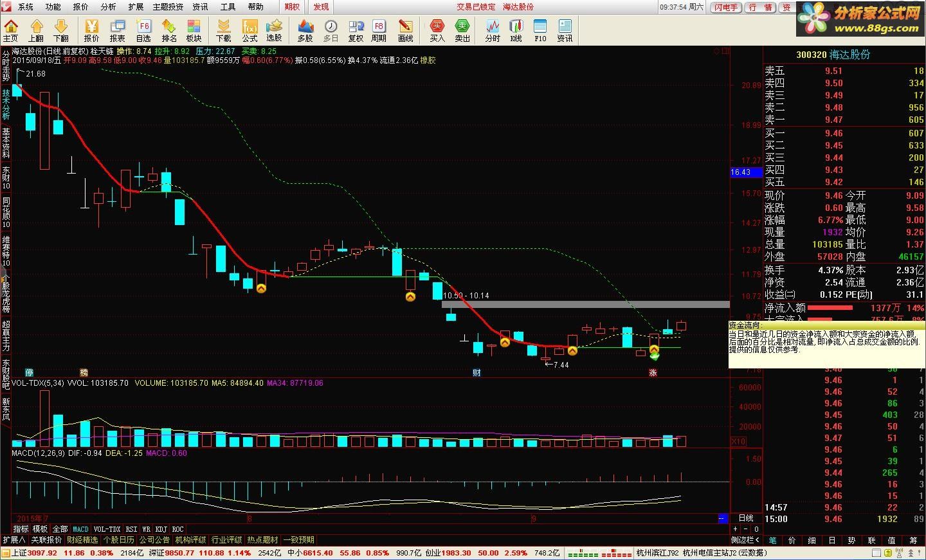Open the 排名 ranking icon
This screenshot has width=926, height=560.
[x=168, y=30]
